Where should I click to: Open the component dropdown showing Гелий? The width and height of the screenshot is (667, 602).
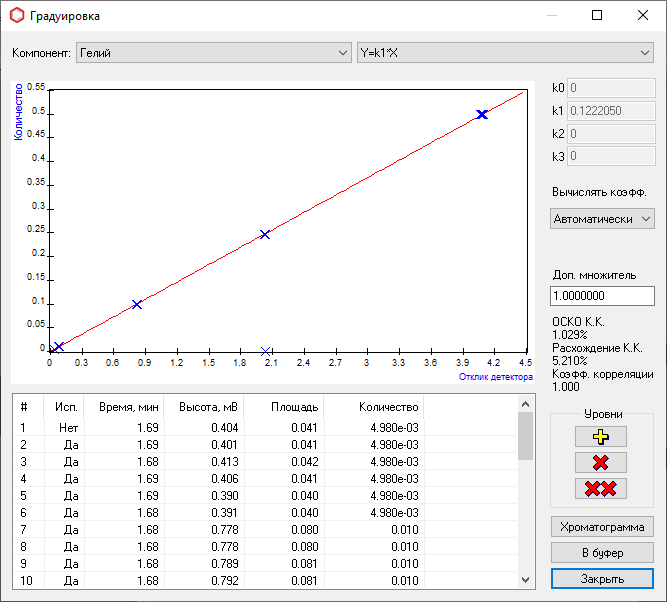point(212,52)
